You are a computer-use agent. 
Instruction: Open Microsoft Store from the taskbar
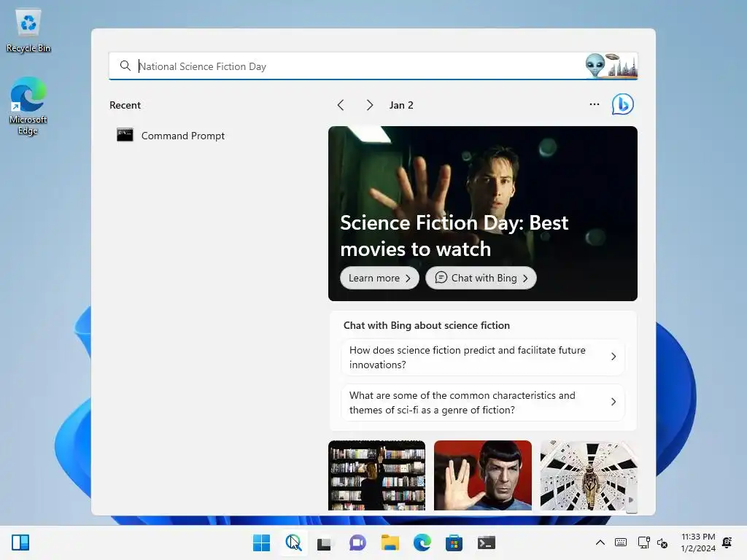(x=454, y=542)
